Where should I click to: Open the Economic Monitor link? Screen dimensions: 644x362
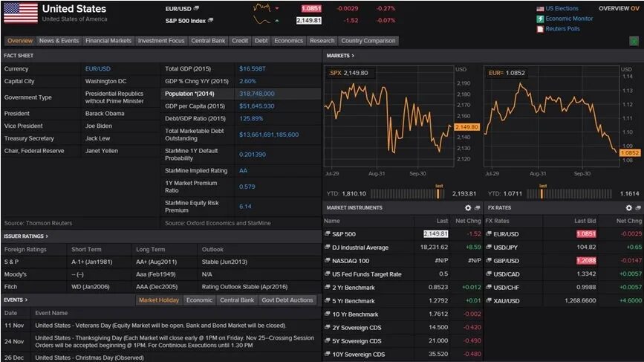[569, 19]
